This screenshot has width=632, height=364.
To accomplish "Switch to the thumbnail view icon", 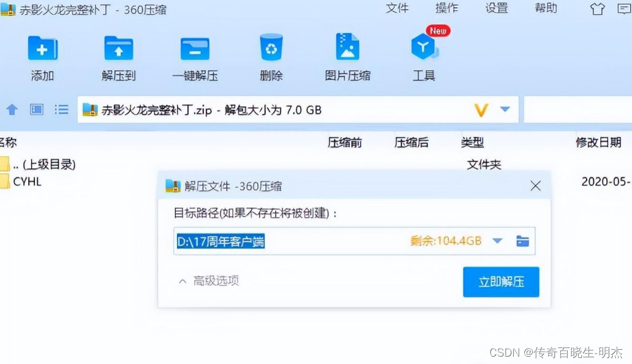I will [37, 110].
